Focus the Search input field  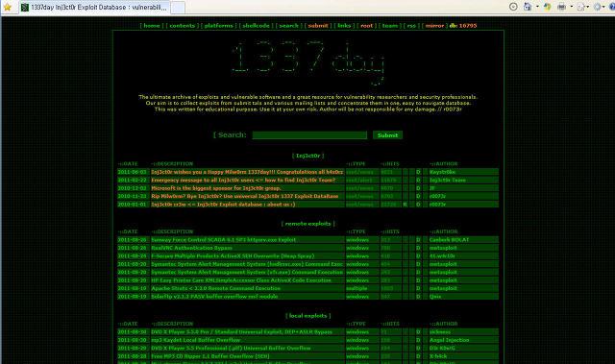[x=309, y=135]
